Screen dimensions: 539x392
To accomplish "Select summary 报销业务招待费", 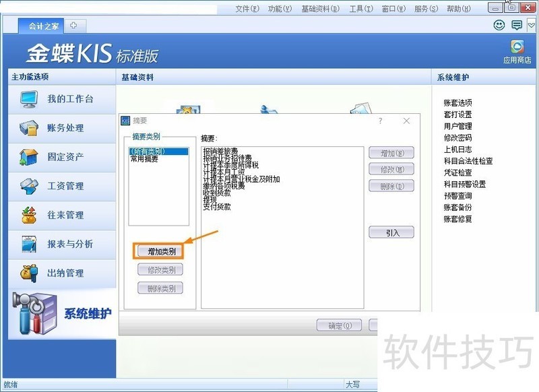I will 227,158.
